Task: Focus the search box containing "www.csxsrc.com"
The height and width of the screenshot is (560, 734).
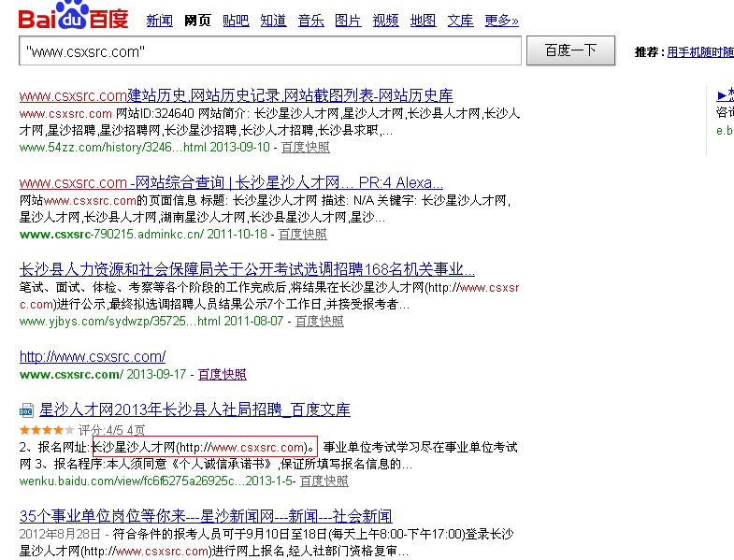Action: [x=270, y=50]
